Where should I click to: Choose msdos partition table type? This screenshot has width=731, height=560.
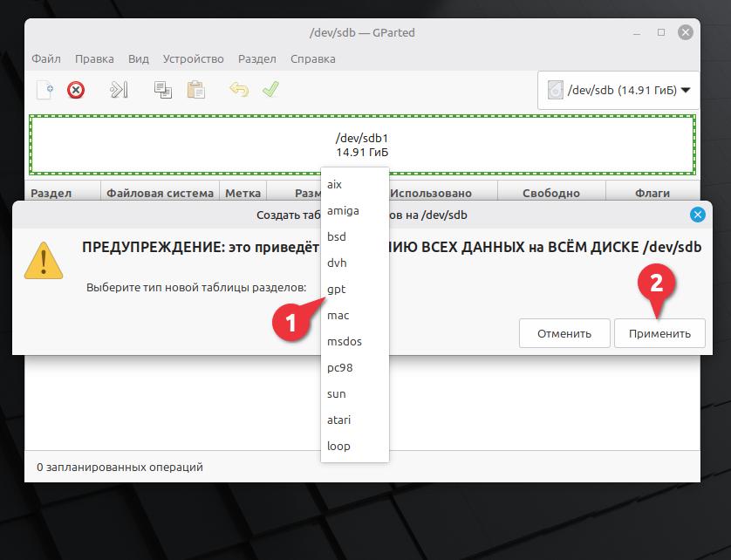click(x=355, y=341)
